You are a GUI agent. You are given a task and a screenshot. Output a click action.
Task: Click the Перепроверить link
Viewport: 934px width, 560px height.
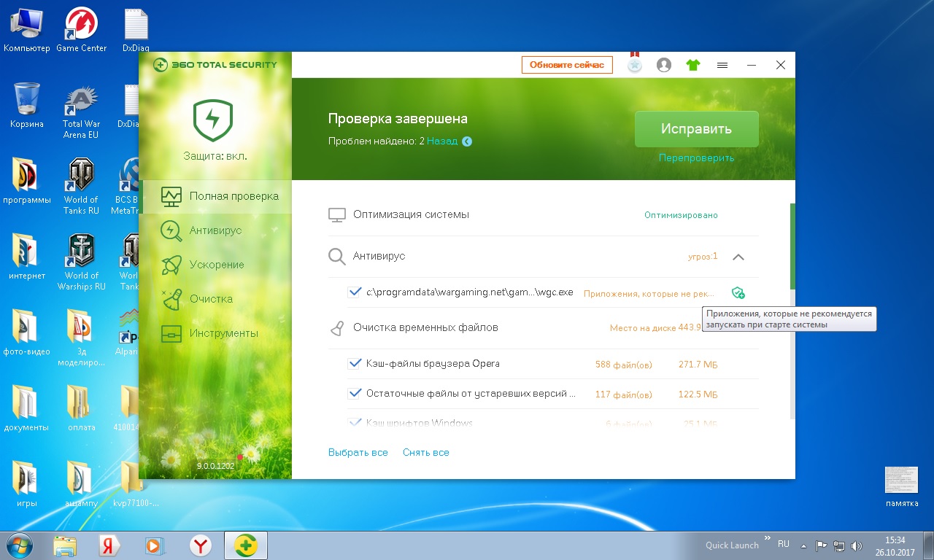click(696, 158)
